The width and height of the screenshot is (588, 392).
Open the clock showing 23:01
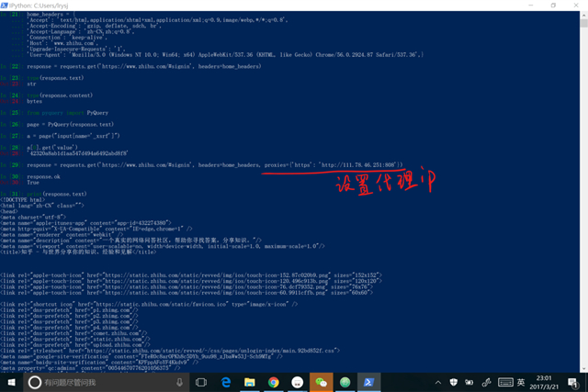point(544,382)
